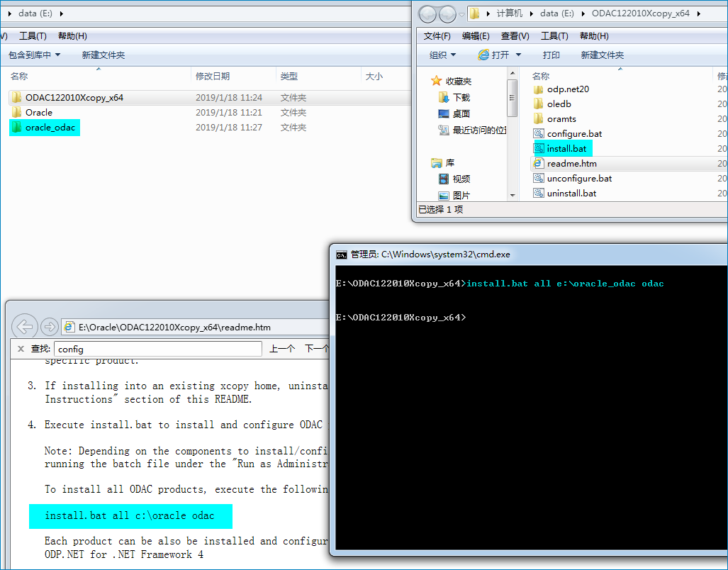728x570 pixels.
Task: Expand arrow after ODAC122010Xcopy_x64 in address bar
Action: tap(698, 13)
